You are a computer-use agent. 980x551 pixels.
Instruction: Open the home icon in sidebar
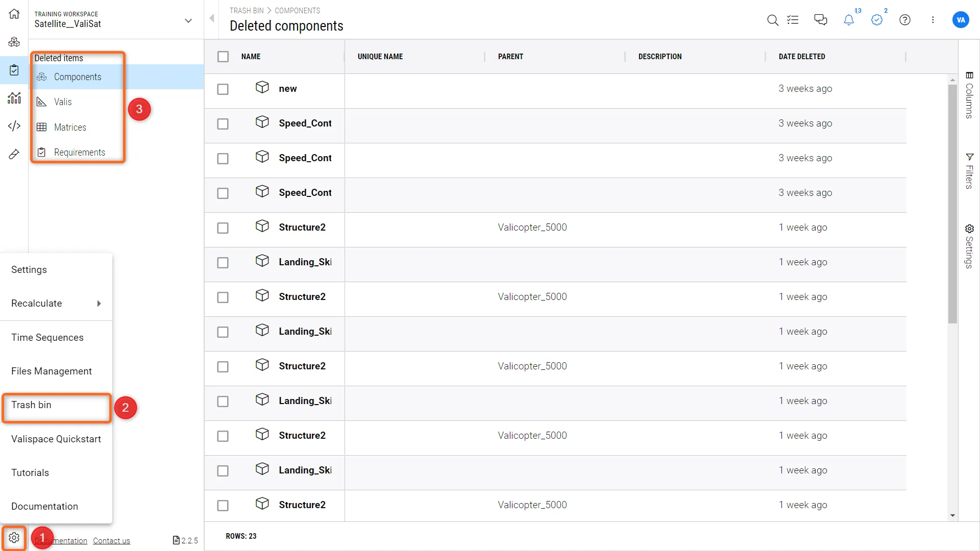pyautogui.click(x=14, y=14)
